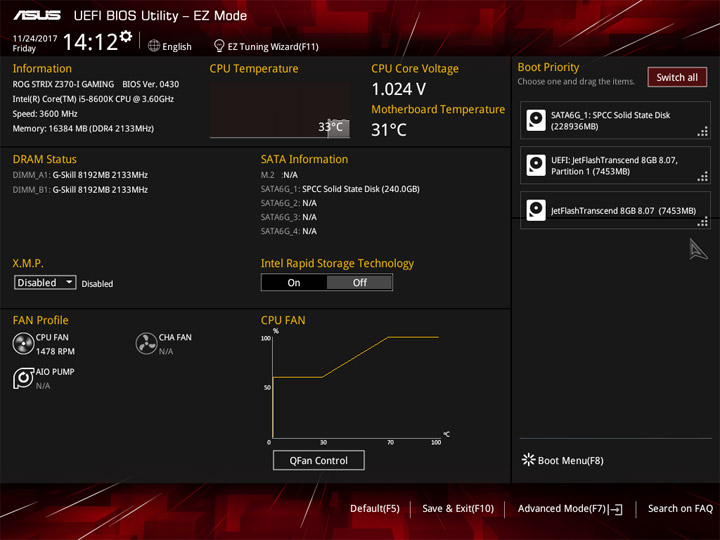The width and height of the screenshot is (720, 540).
Task: Click 1.024 V core voltage value
Action: click(399, 89)
